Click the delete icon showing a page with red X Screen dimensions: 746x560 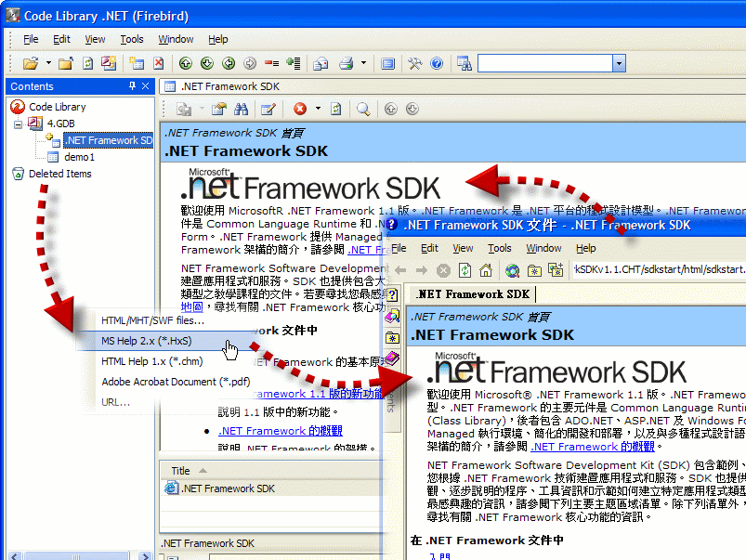coord(159,63)
